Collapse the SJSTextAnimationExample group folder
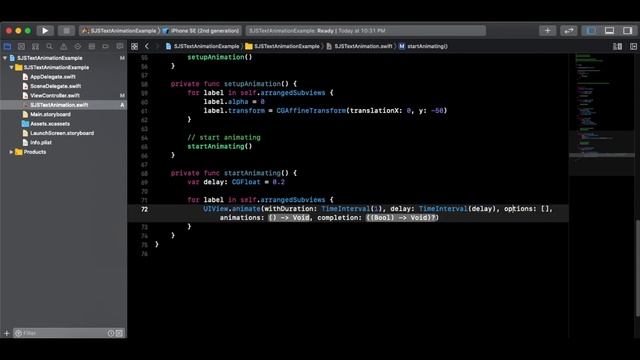This screenshot has width=640, height=360. (11, 67)
